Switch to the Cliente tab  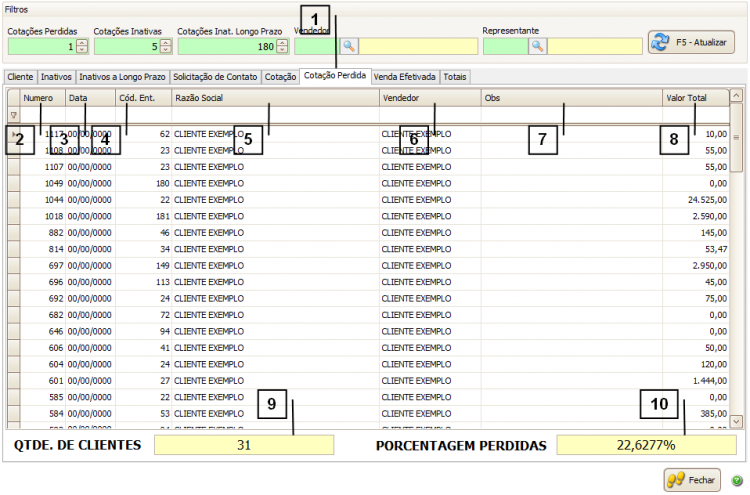20,76
